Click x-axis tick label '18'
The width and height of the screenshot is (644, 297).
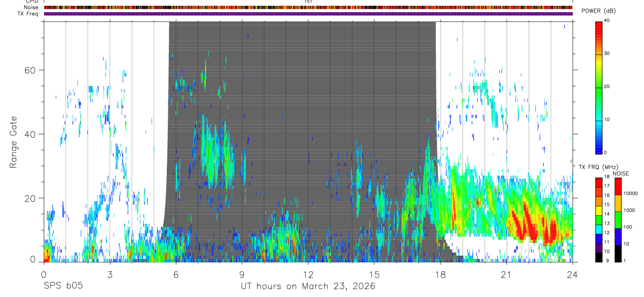pos(441,274)
